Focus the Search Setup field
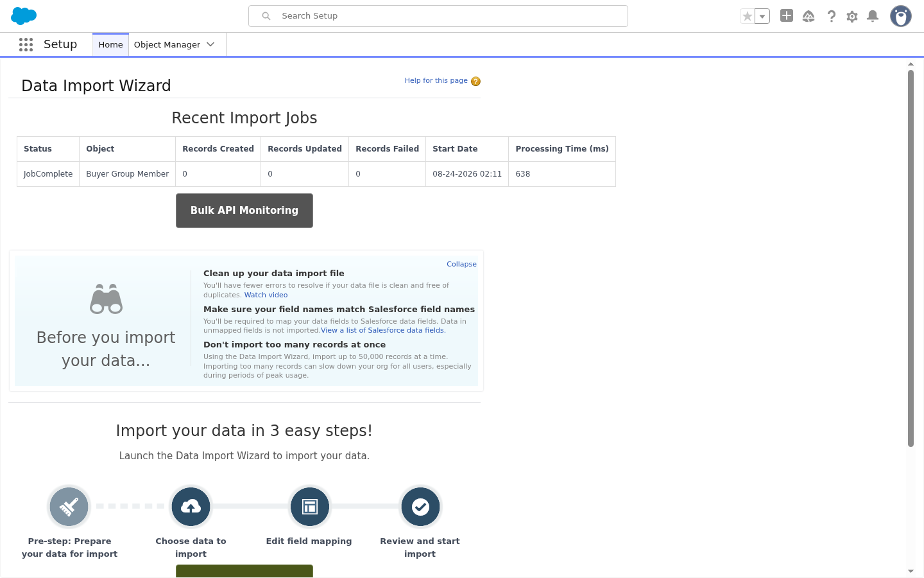The width and height of the screenshot is (924, 578). [438, 16]
